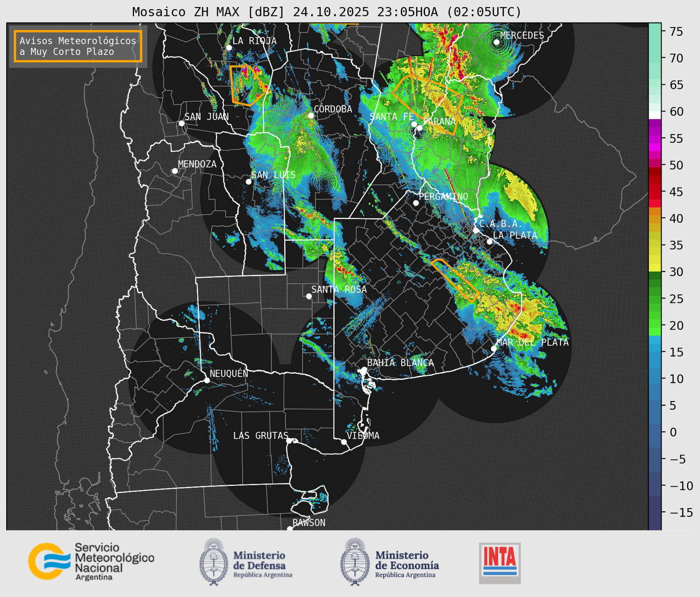This screenshot has height=597, width=700.
Task: Click the orange warning polygon northeast of Paraná
Action: pos(428,104)
